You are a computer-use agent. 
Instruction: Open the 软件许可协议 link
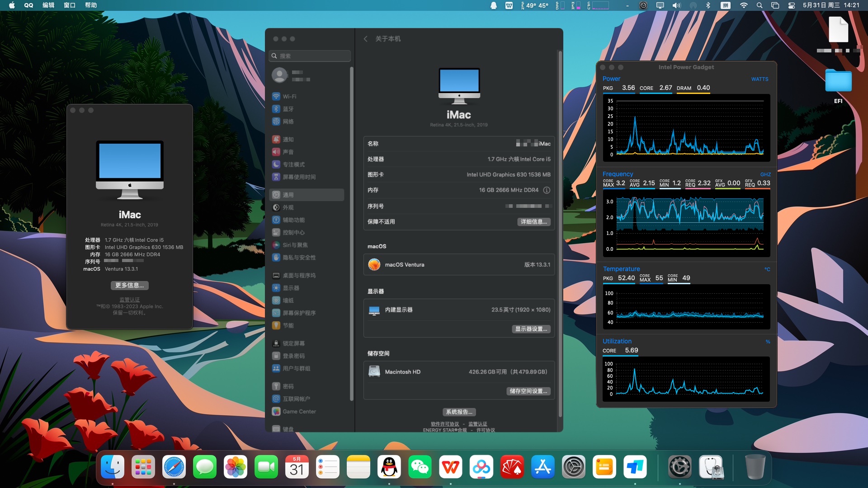pos(445,424)
